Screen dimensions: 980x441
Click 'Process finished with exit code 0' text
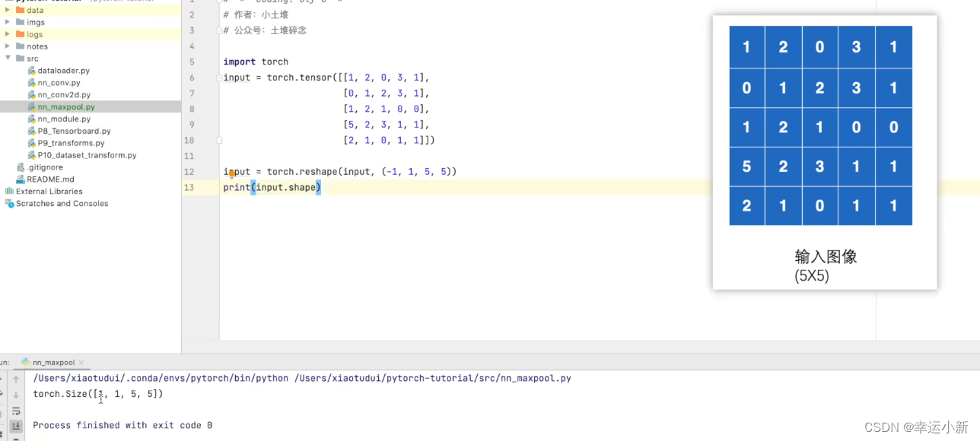tap(123, 425)
